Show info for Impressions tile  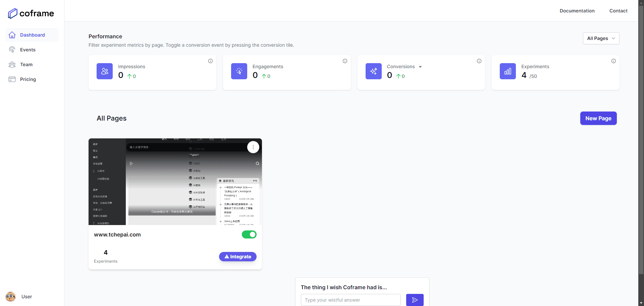[210, 61]
